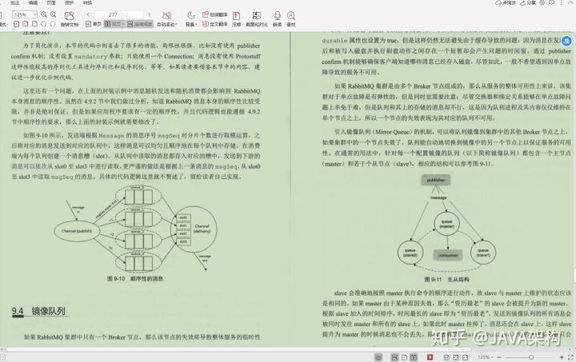Toggle continuous reading mode
Image resolution: width=576 pixels, height=362 pixels.
click(x=140, y=24)
